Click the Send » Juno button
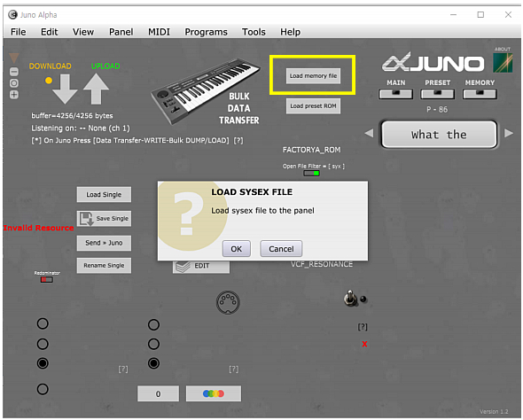The image size is (523, 420). pyautogui.click(x=104, y=243)
